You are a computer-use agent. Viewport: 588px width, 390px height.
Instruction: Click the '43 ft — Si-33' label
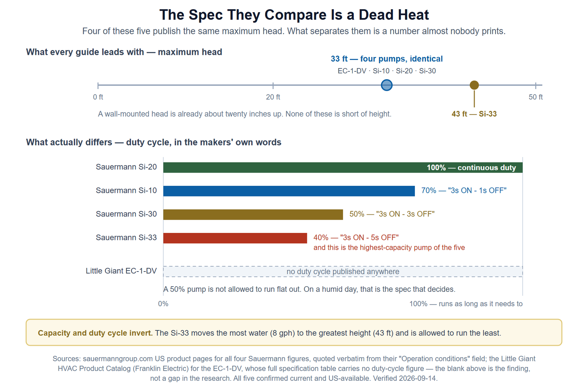click(x=474, y=114)
